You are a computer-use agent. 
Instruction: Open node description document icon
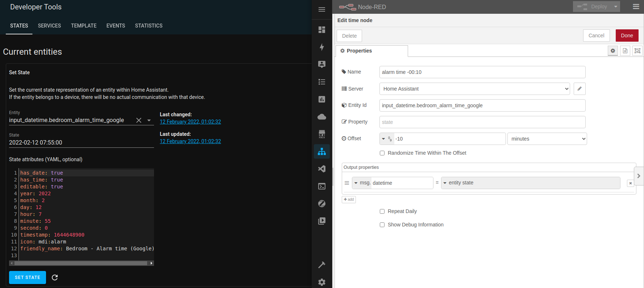pyautogui.click(x=625, y=51)
